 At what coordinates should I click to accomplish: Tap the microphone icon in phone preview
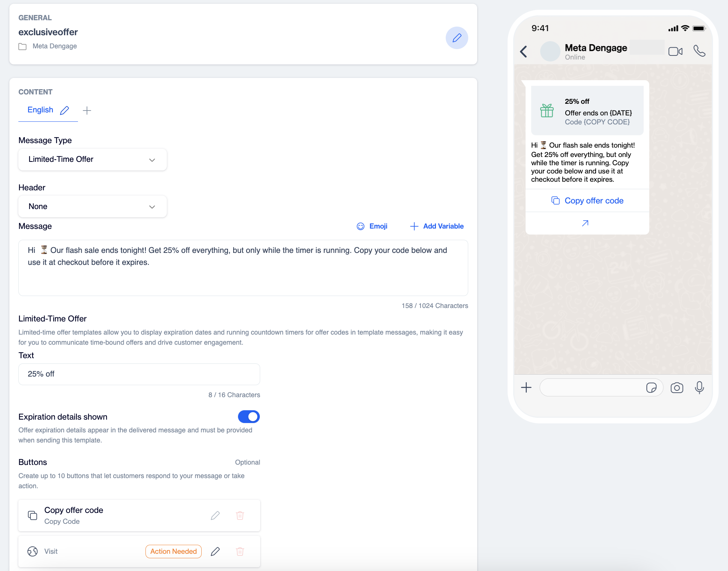click(x=700, y=387)
